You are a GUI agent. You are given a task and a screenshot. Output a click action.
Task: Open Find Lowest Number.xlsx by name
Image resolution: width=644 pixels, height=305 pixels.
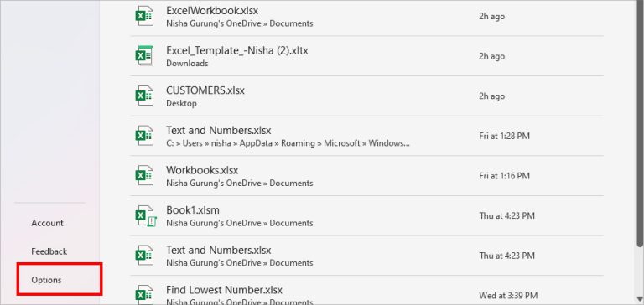(x=224, y=290)
